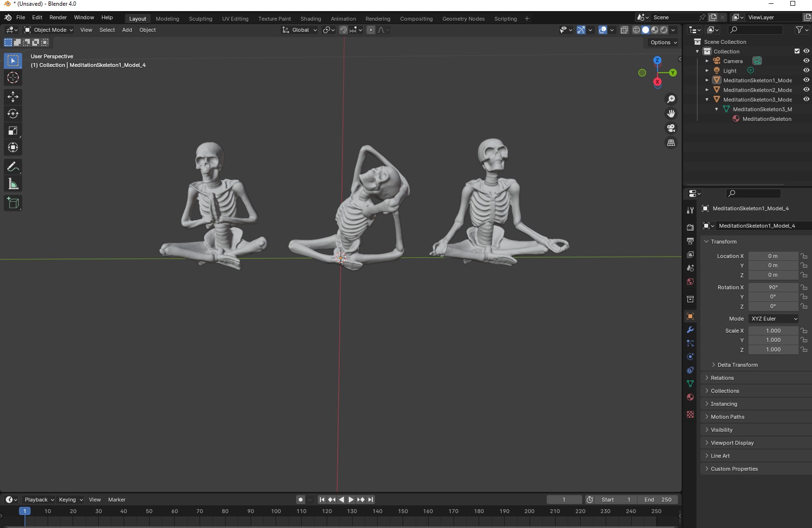Jump to the timeline end frame

point(370,500)
